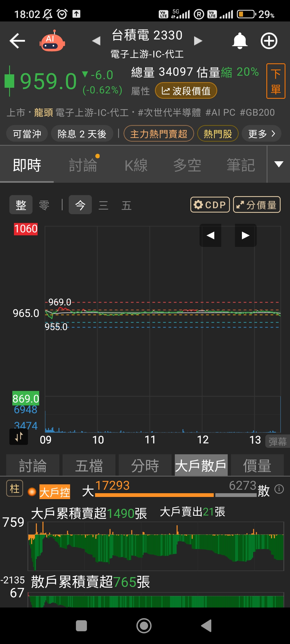Open tab dropdown triangle
This screenshot has width=290, height=644.
pyautogui.click(x=279, y=164)
